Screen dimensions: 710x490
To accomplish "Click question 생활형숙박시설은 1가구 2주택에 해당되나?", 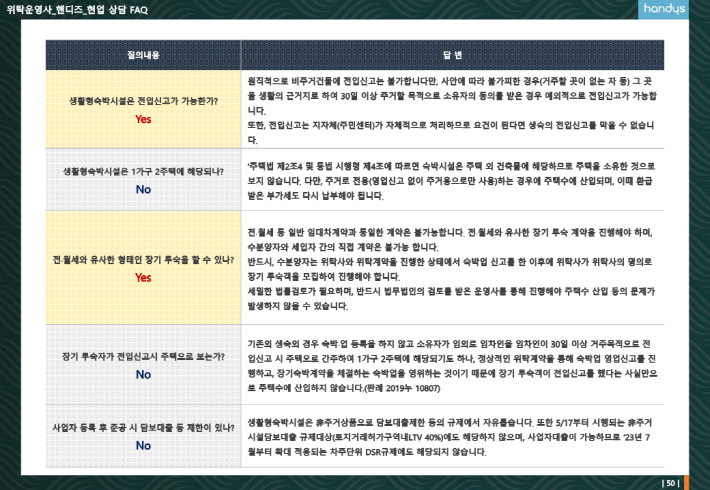I will coord(143,171).
